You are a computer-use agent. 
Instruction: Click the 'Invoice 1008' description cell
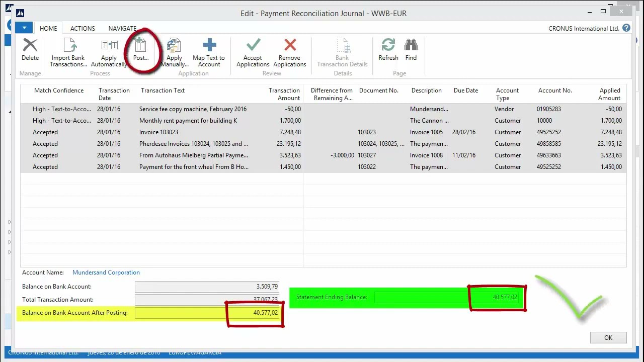[426, 155]
